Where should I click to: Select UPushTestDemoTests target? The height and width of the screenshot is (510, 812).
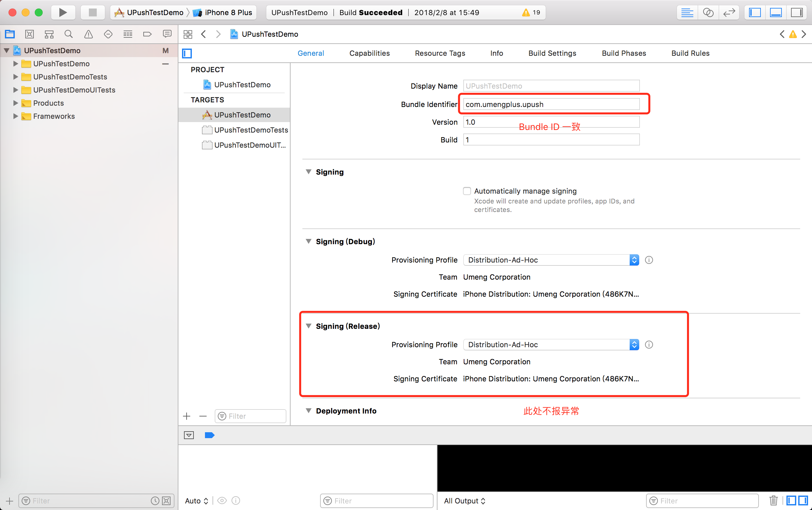pos(245,130)
